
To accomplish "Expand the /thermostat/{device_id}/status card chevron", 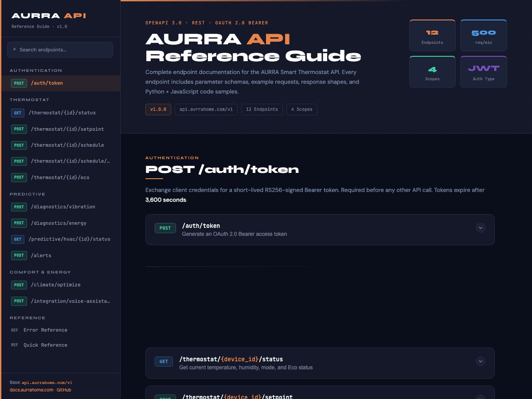I will (x=480, y=361).
